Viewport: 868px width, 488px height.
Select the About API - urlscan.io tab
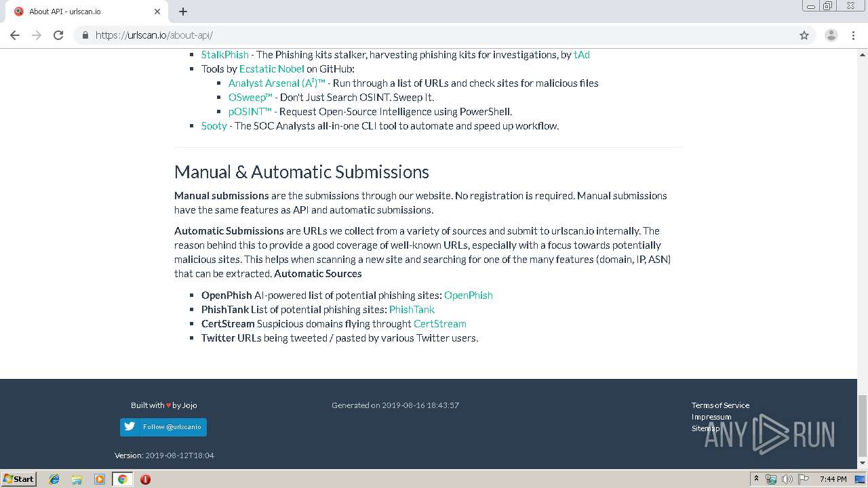pos(87,12)
